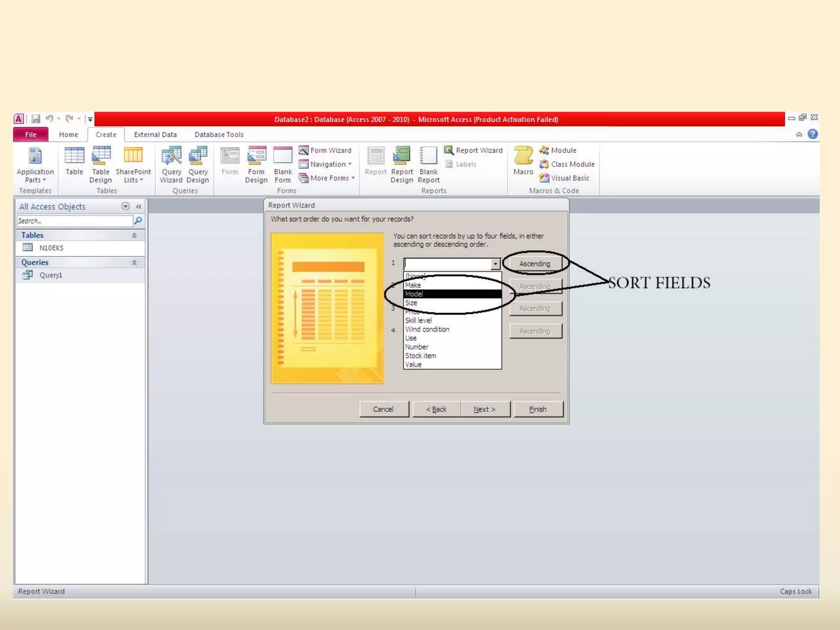
Task: Click the Finish button
Action: point(538,409)
